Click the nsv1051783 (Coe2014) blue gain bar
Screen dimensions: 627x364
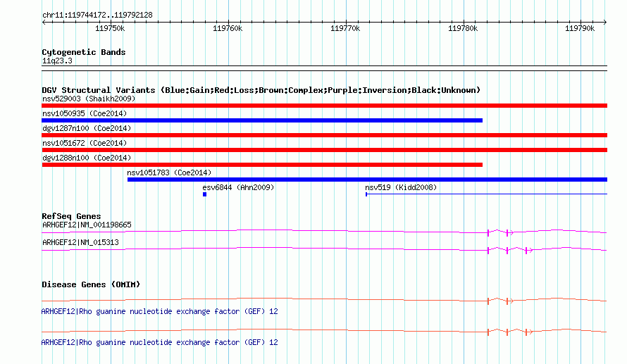pos(367,180)
